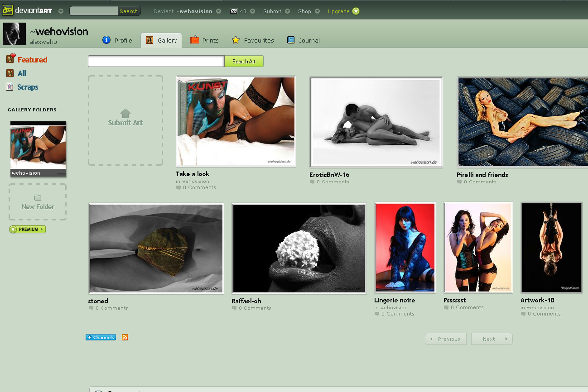Click the DeviantArt logo icon

click(x=8, y=10)
